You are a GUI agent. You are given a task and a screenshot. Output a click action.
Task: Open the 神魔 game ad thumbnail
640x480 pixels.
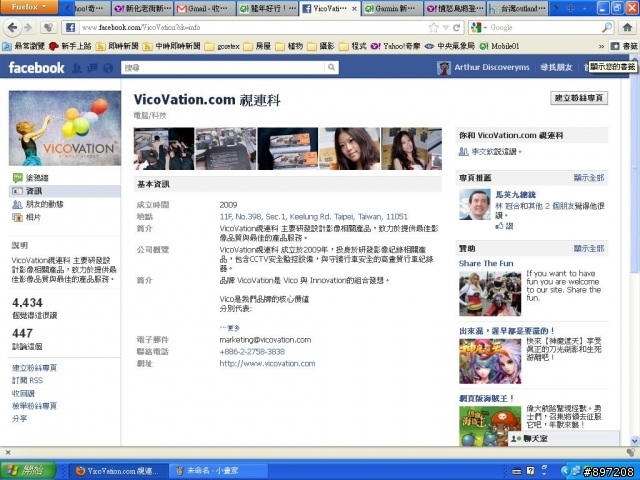(x=490, y=361)
